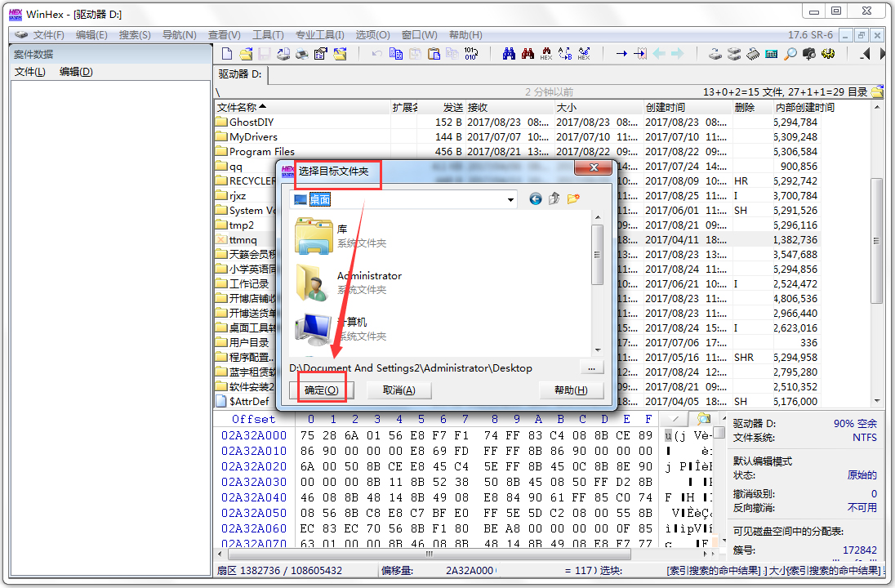Click the Back navigation arrow in toolbar

pos(659,54)
